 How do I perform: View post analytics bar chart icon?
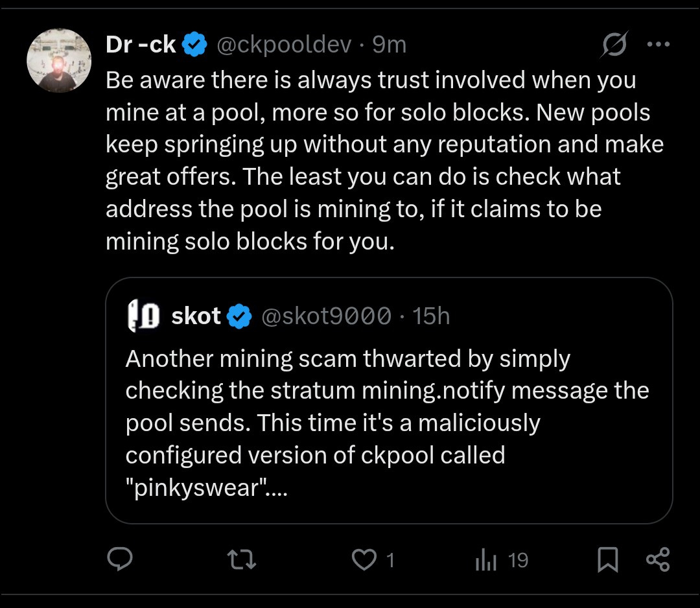coord(485,559)
